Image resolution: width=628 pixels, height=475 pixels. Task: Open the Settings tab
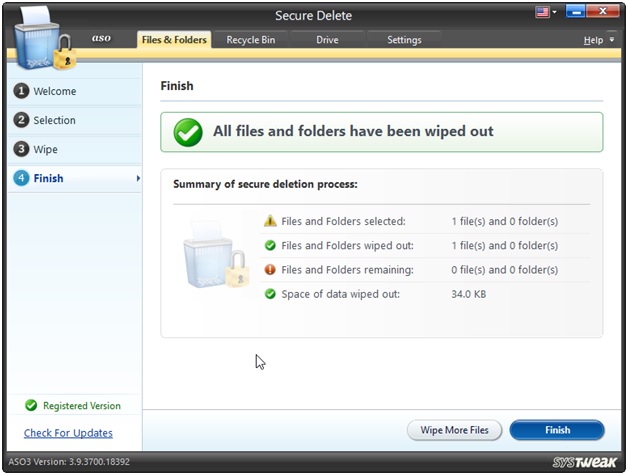404,40
